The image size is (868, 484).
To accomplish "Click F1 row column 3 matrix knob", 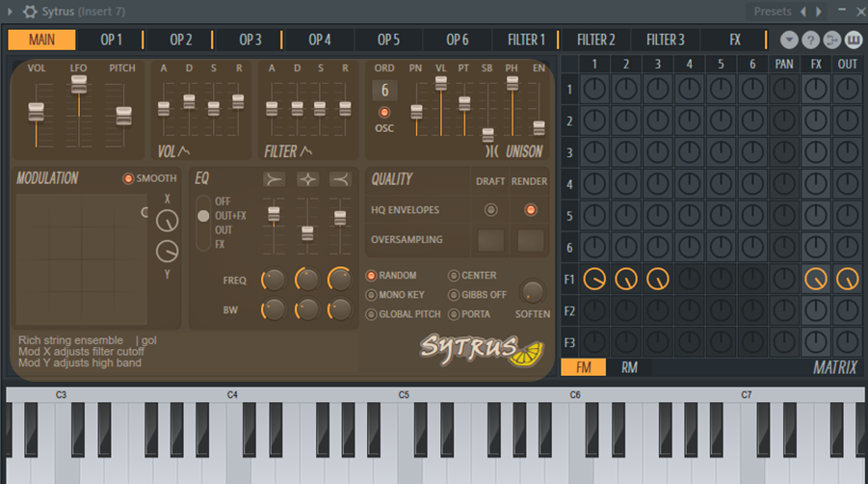I will 658,279.
